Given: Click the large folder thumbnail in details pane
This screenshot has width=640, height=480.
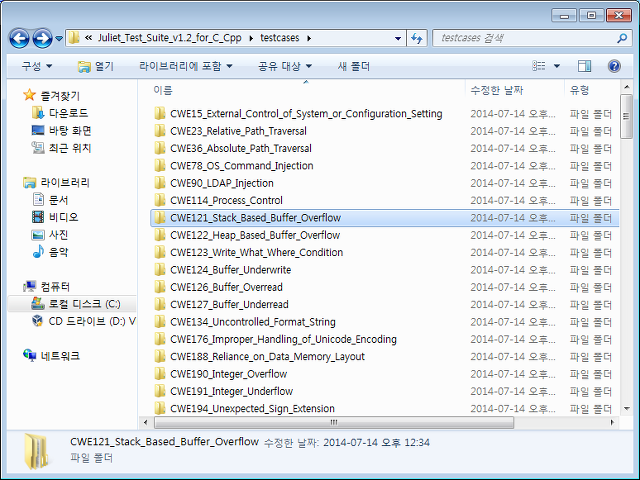Looking at the screenshot, I should 36,451.
